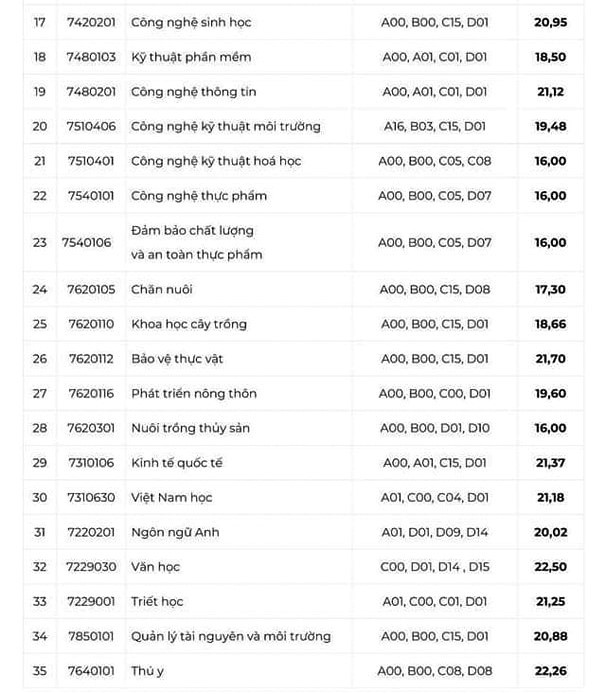Image resolution: width=605 pixels, height=694 pixels.
Task: Click major code 7229001 for Triết học
Action: (91, 601)
